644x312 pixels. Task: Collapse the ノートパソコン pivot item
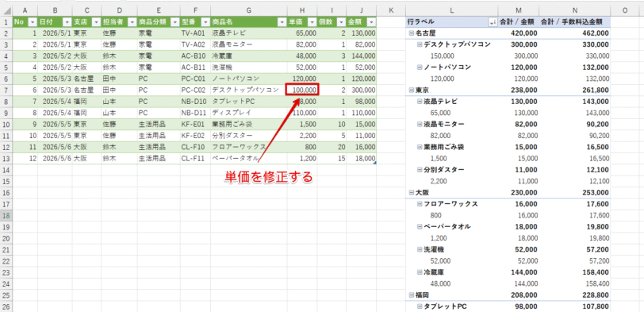point(420,67)
